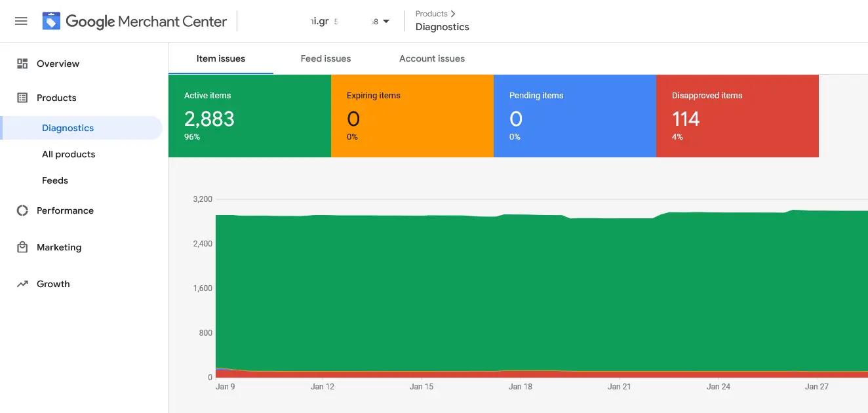This screenshot has width=868, height=413.
Task: Click the blue Pending items card
Action: click(x=575, y=116)
